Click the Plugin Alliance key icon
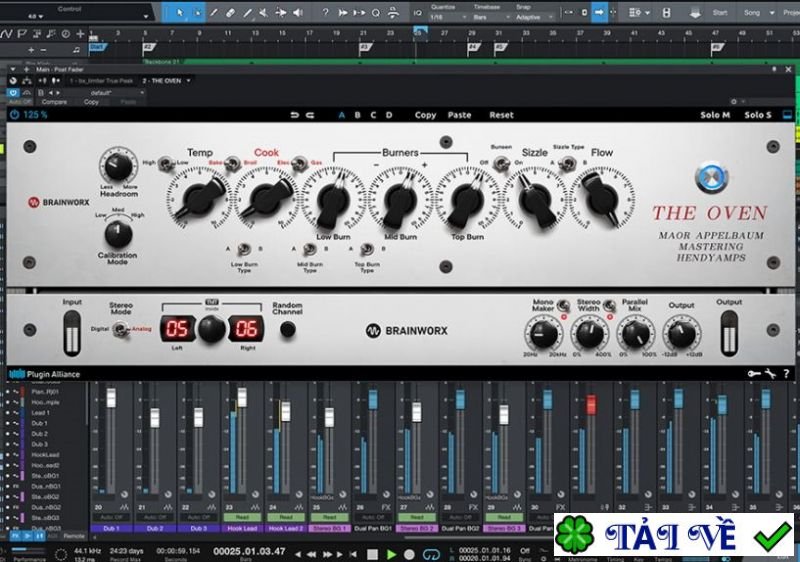Image resolution: width=800 pixels, height=562 pixels. (753, 374)
